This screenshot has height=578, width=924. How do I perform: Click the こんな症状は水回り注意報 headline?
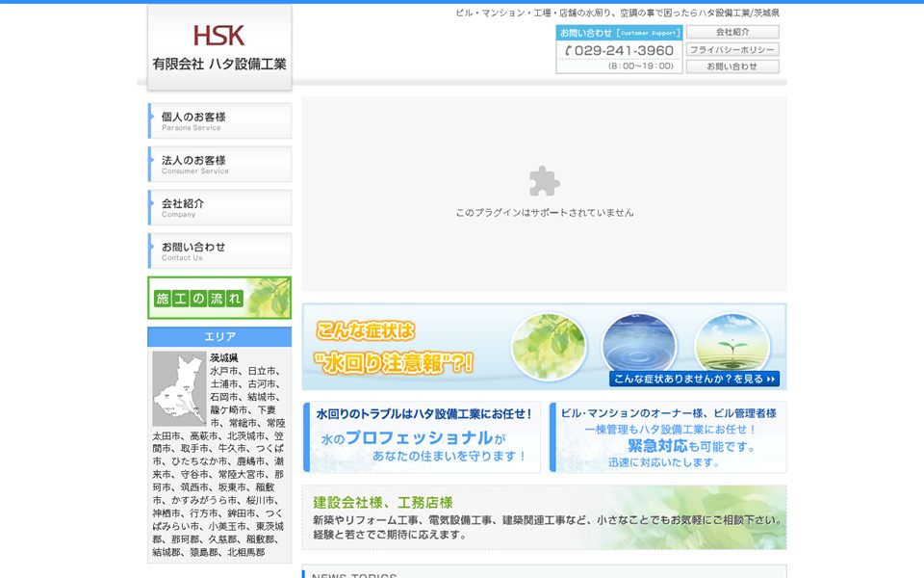(x=394, y=348)
